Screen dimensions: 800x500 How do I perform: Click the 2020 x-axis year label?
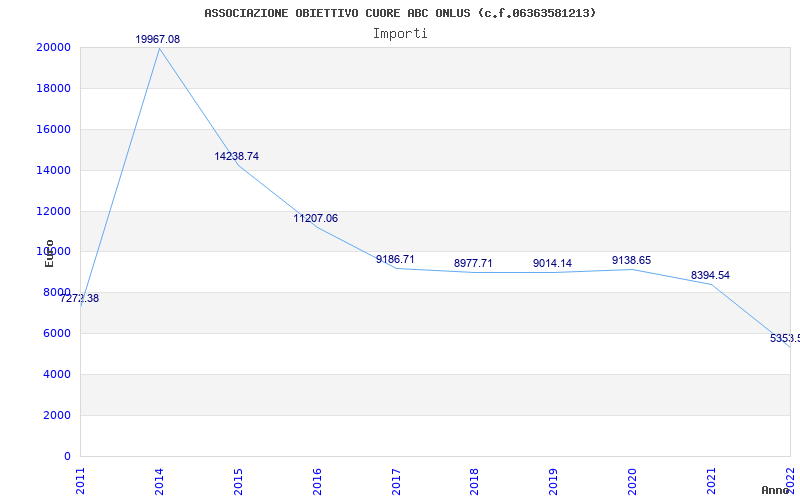click(633, 481)
